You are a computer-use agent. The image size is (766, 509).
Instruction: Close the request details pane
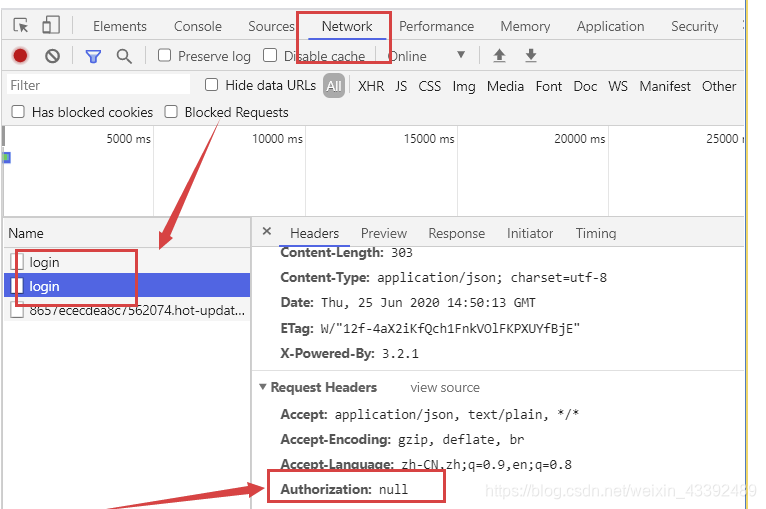267,231
